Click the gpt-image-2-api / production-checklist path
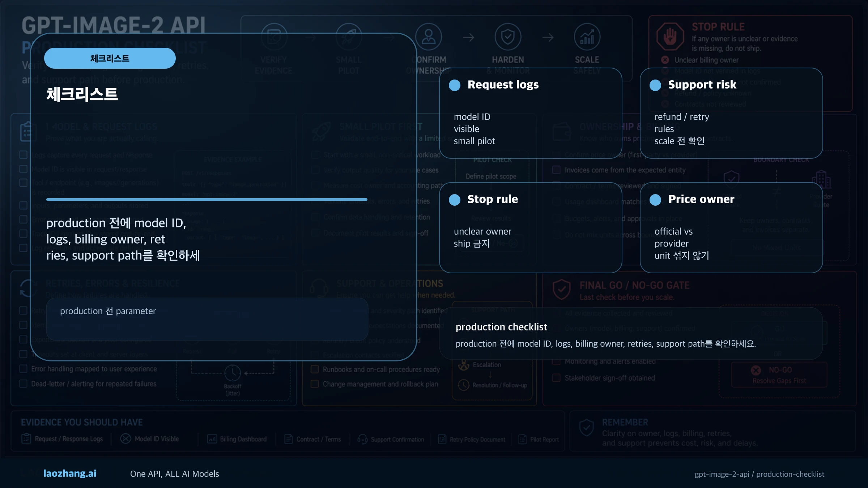The image size is (868, 488). (759, 474)
